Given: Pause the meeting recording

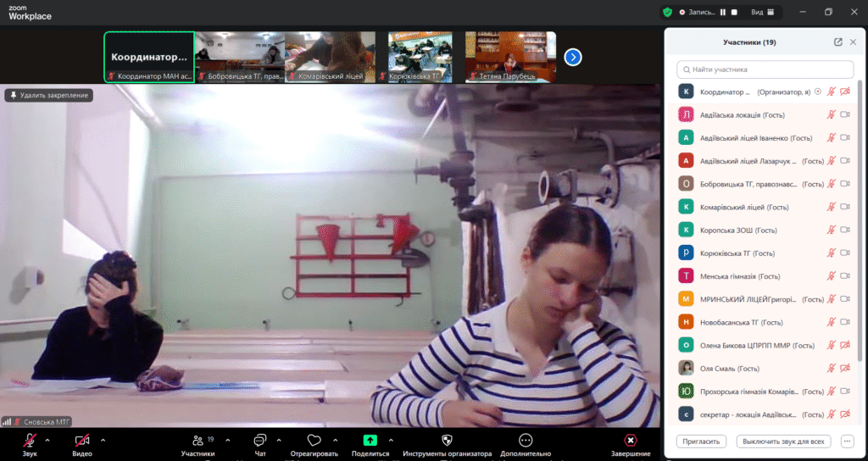Looking at the screenshot, I should point(723,12).
